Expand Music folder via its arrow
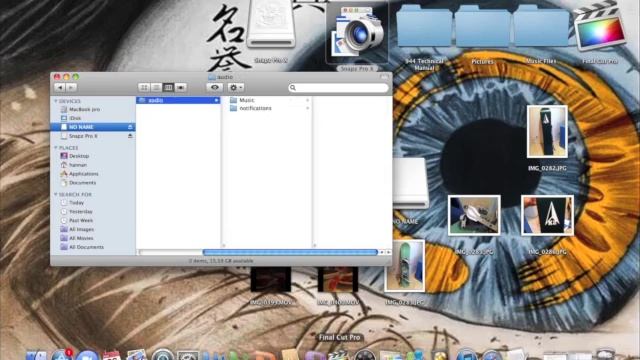640x360 pixels. 307,100
